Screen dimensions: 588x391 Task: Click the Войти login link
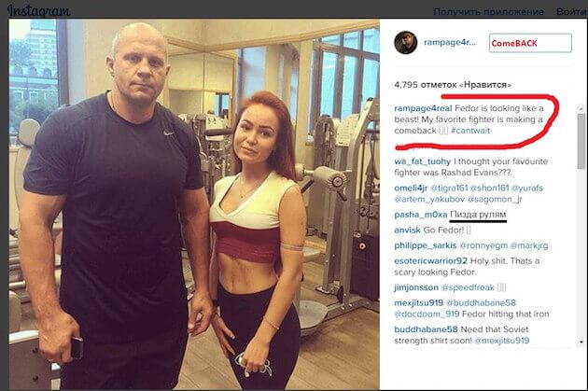pos(571,11)
